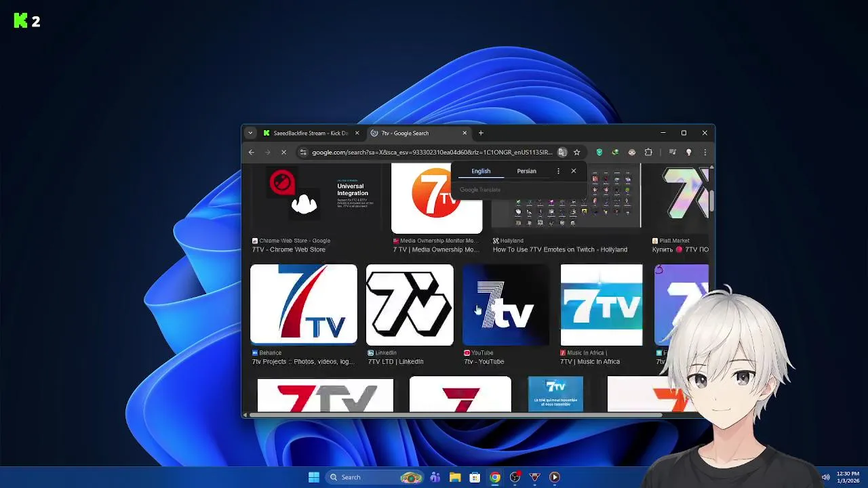Select Persian tab in translate popup

coord(526,171)
